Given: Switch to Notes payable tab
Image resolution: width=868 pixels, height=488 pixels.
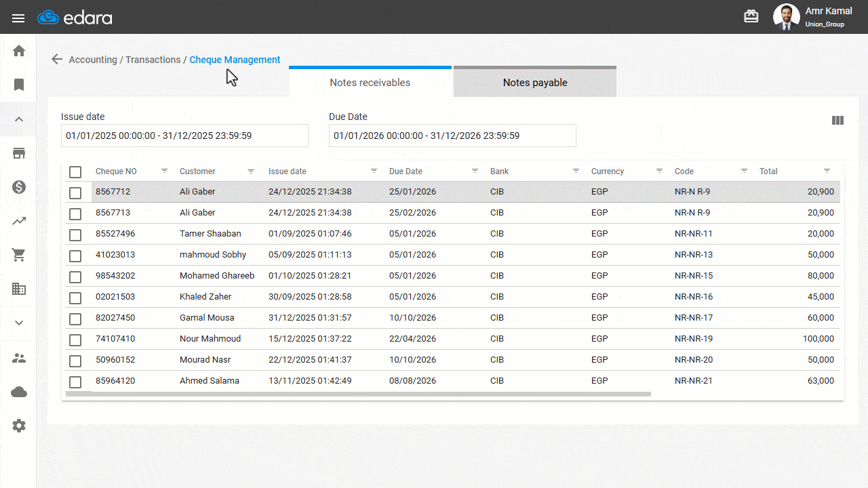Looking at the screenshot, I should (535, 83).
